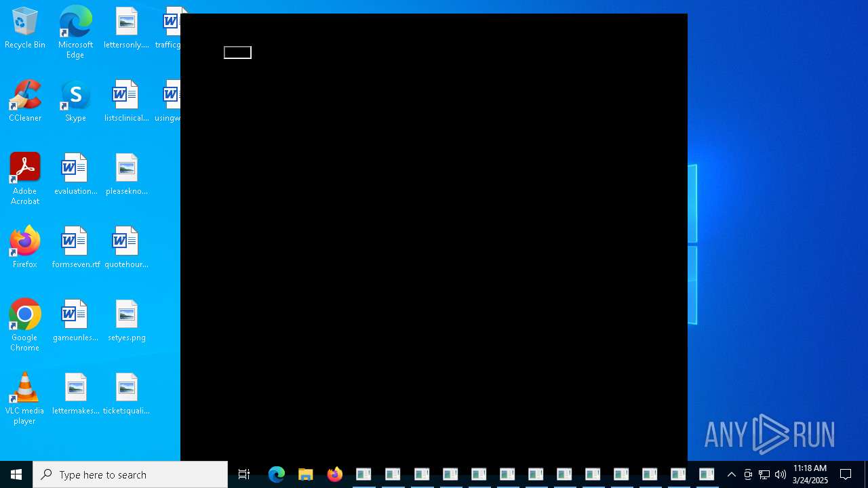
Task: Select setyes.png on the desktop
Action: (x=126, y=321)
